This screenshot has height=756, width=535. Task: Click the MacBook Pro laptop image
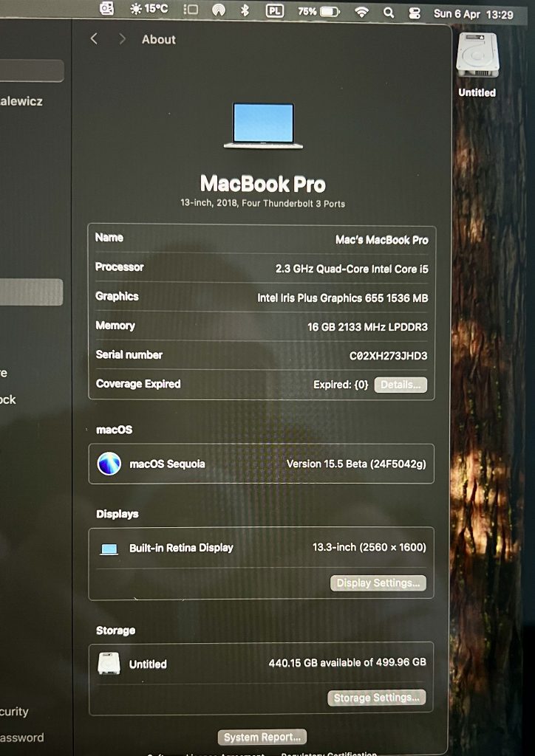[x=263, y=126]
